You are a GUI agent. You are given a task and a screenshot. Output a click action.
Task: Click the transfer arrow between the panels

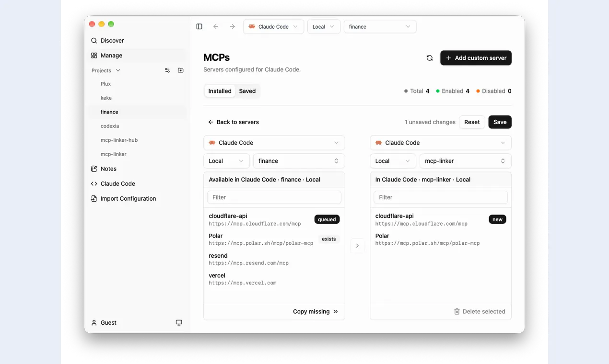point(357,246)
